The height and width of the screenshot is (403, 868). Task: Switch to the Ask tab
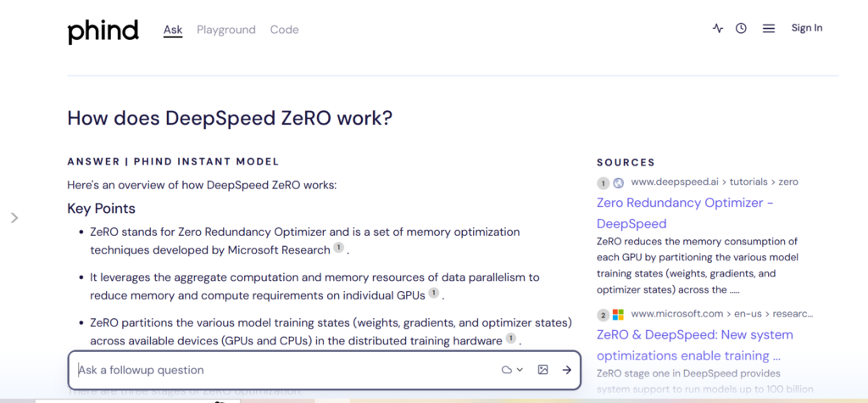pos(173,30)
